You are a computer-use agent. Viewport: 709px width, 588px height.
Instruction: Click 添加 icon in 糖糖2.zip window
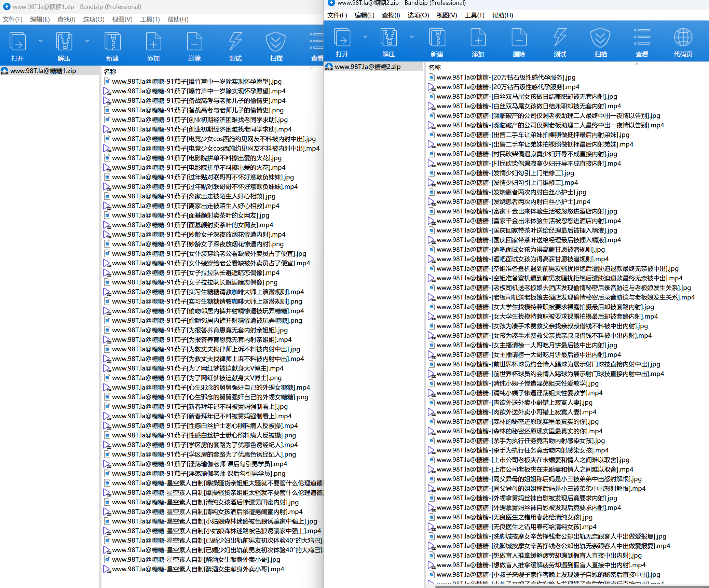click(478, 37)
